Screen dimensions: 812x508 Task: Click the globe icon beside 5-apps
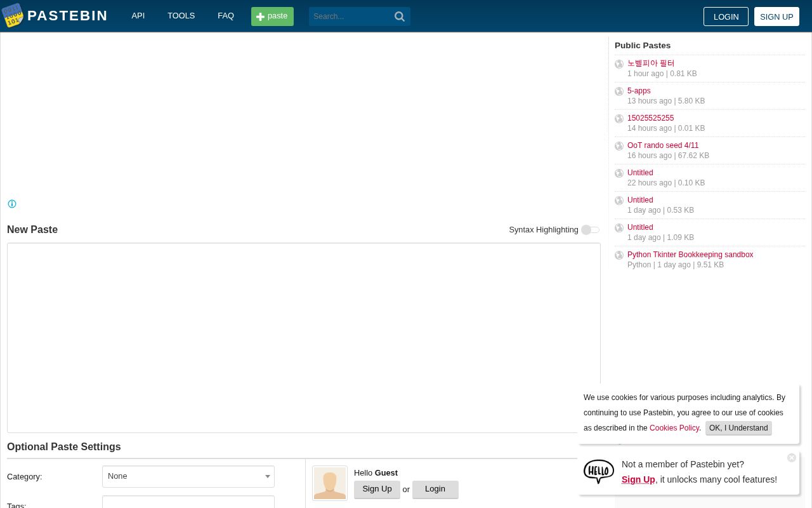pos(619,91)
